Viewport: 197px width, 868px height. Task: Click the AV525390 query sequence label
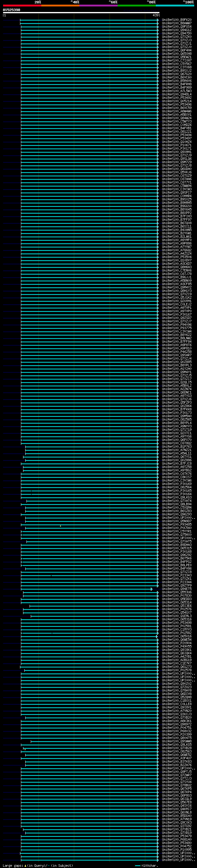[x=11, y=10]
